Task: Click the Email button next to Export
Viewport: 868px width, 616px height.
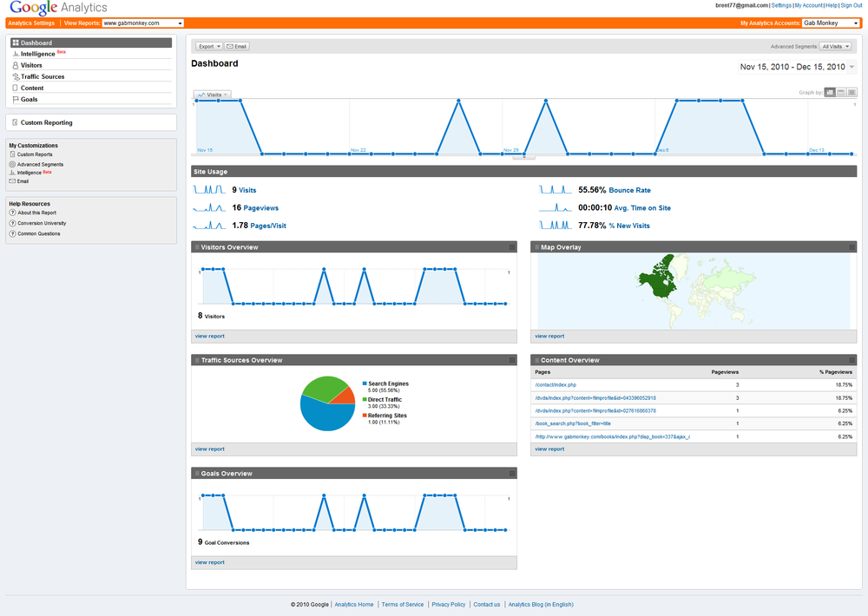Action: pos(237,47)
